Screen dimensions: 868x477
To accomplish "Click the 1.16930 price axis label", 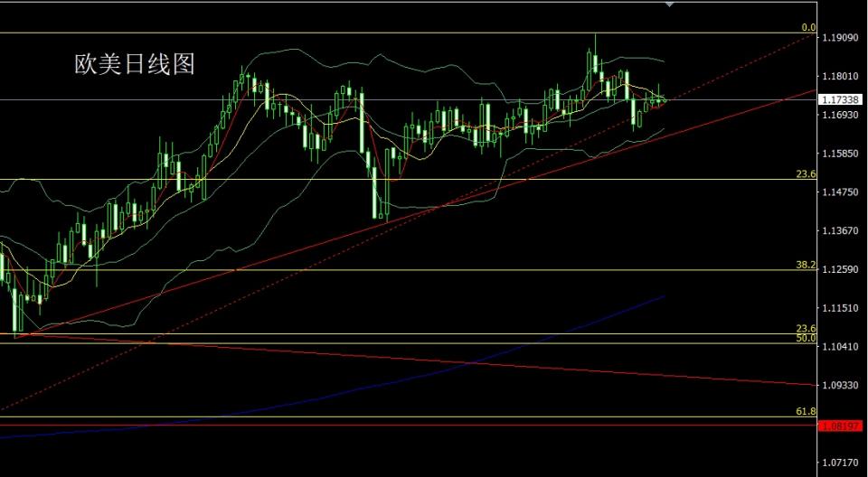I will (x=842, y=116).
